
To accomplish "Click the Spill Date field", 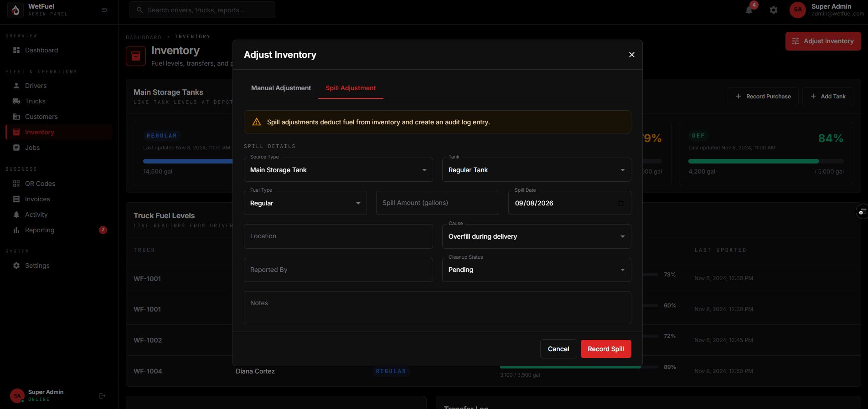I will (569, 203).
